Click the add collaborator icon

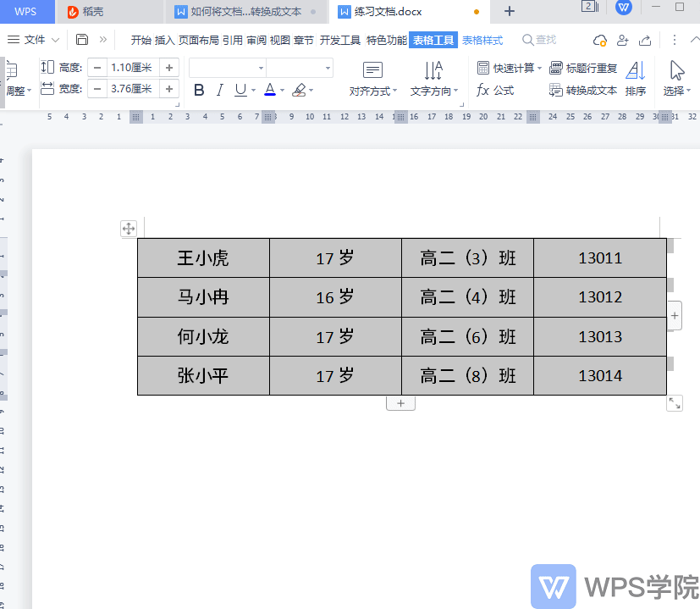(622, 40)
